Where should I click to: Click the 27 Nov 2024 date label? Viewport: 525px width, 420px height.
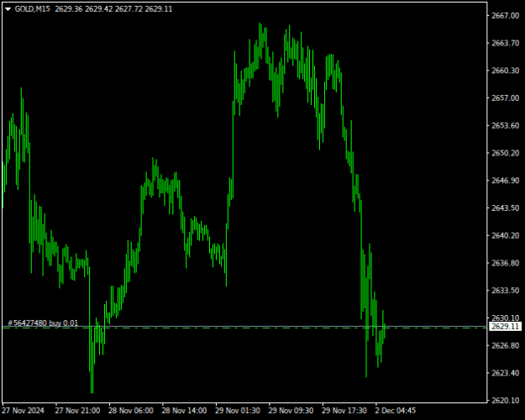24,411
